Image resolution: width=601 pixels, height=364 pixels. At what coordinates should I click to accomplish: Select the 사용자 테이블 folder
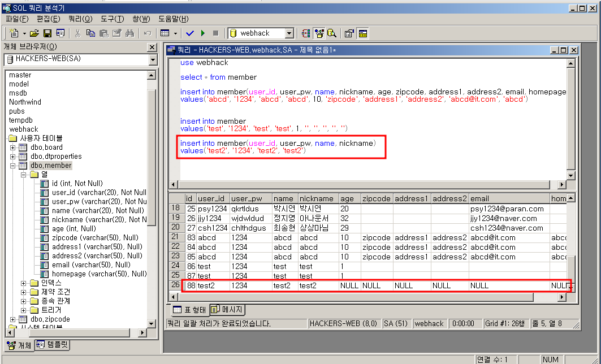coord(41,138)
